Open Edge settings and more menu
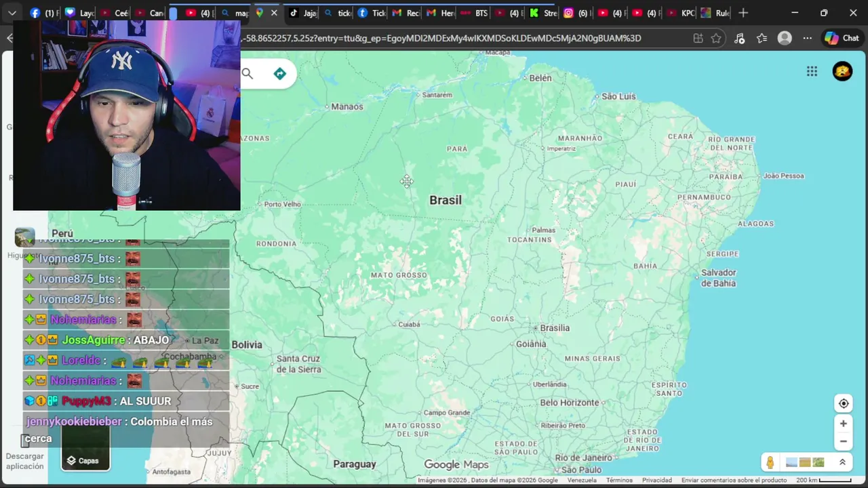The width and height of the screenshot is (868, 488). pyautogui.click(x=807, y=38)
